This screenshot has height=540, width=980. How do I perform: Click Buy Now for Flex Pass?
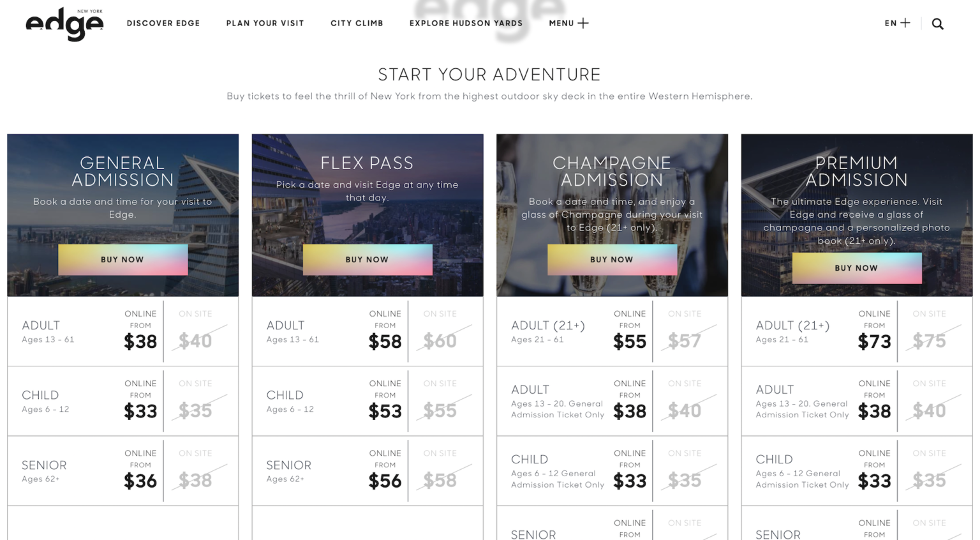pyautogui.click(x=367, y=260)
